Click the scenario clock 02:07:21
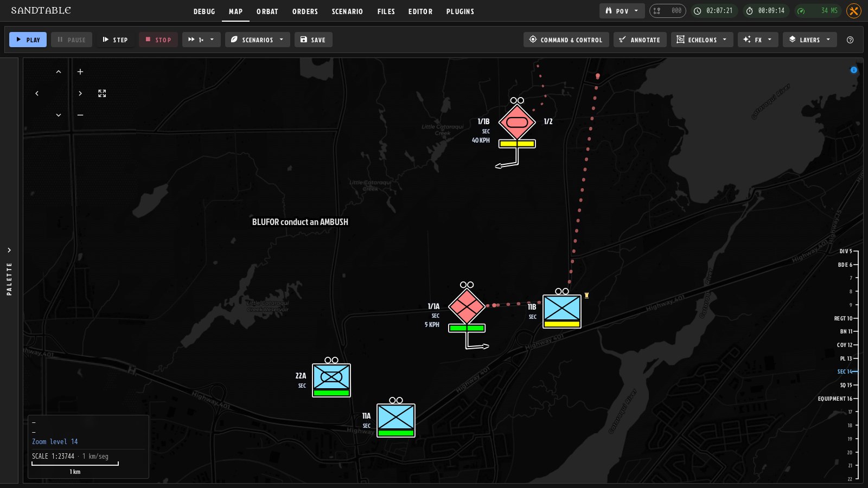868x488 pixels. (714, 11)
